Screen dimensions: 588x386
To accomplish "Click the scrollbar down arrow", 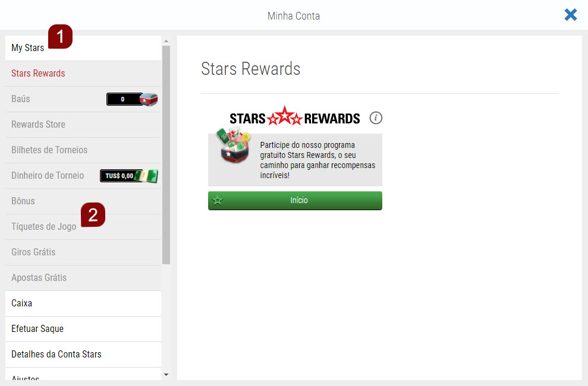I will coord(166,374).
